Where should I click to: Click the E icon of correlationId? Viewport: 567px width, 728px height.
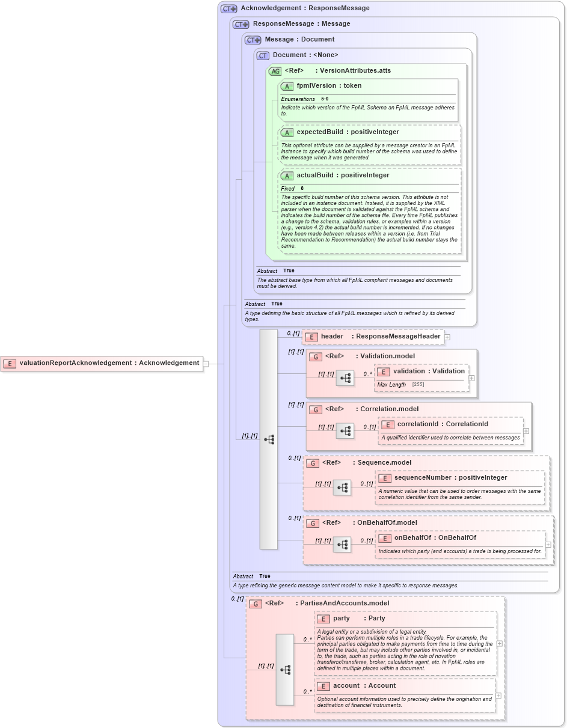(388, 424)
